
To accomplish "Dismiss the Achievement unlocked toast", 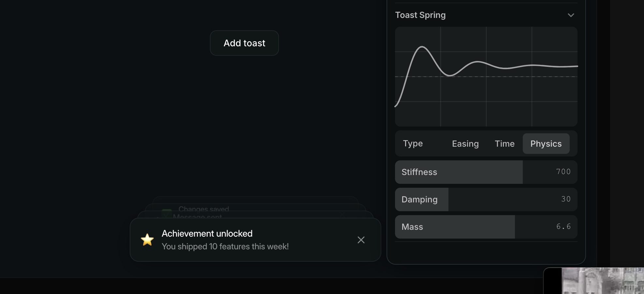I will tap(361, 240).
